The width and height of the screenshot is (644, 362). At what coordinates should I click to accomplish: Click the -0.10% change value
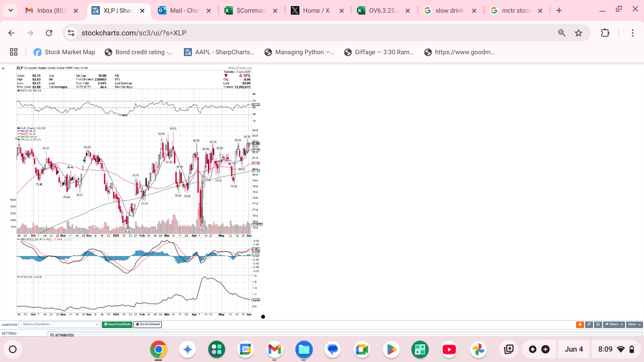(245, 75)
